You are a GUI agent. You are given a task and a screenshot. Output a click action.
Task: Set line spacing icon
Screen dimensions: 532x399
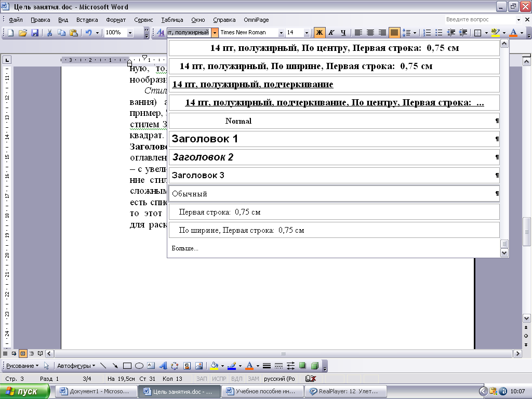pos(406,33)
